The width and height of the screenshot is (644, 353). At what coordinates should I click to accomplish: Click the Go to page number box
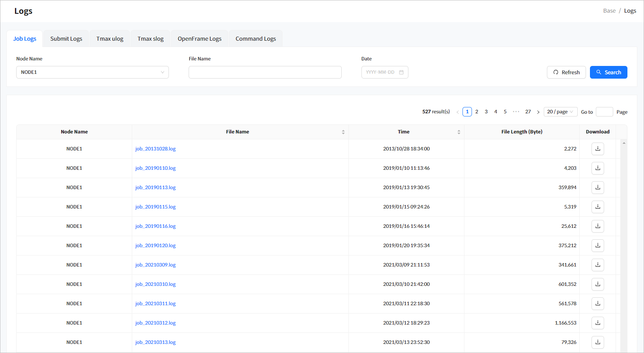[x=604, y=112]
